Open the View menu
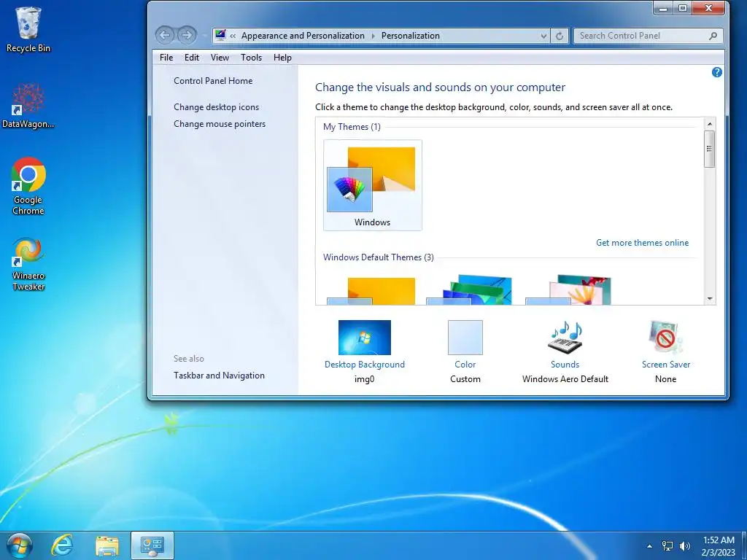747x560 pixels. click(220, 58)
